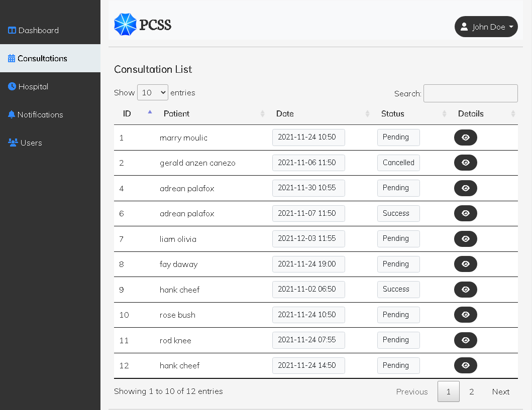Sort the list by Status column
Viewport: 532px width, 410px height.
click(393, 114)
